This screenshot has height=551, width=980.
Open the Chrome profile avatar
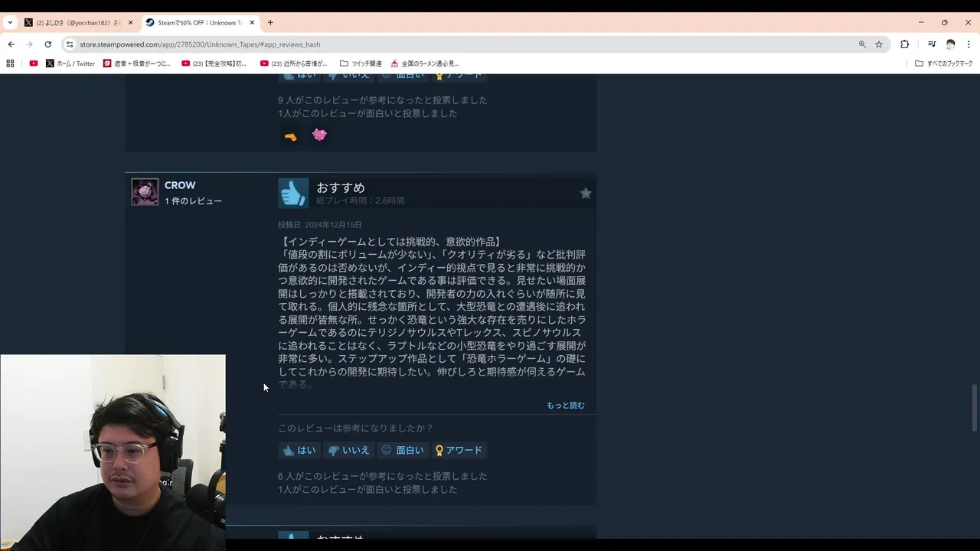(x=950, y=44)
